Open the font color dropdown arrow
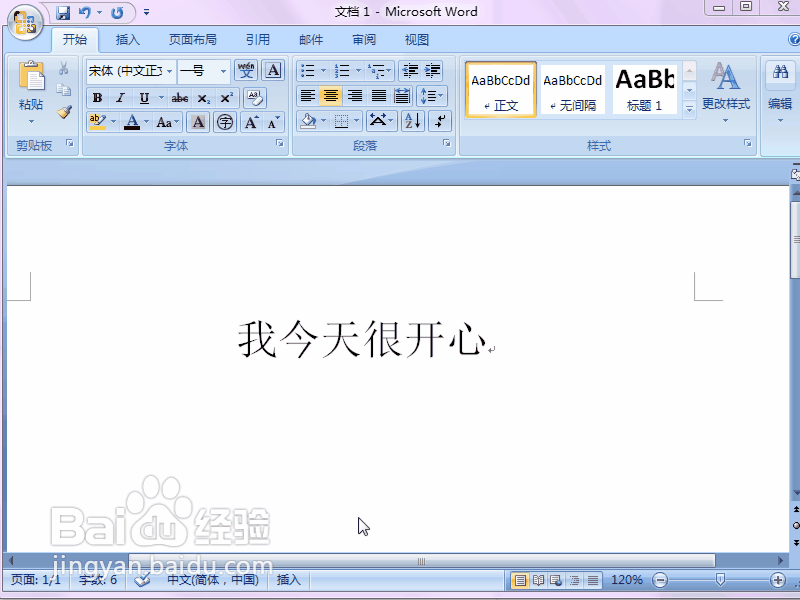The image size is (800, 600). [x=146, y=121]
